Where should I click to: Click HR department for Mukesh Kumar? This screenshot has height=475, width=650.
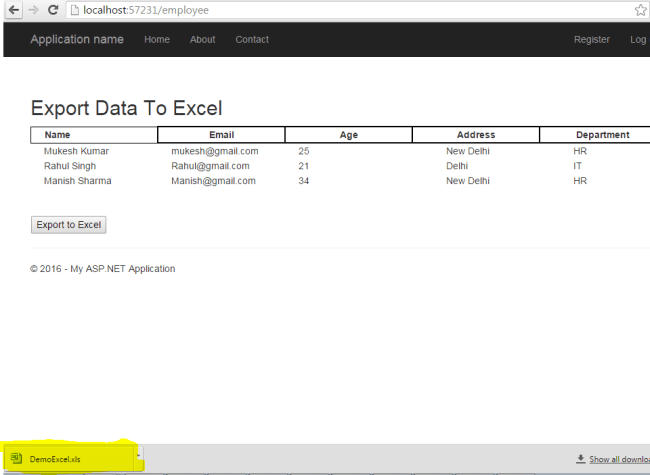coord(580,151)
